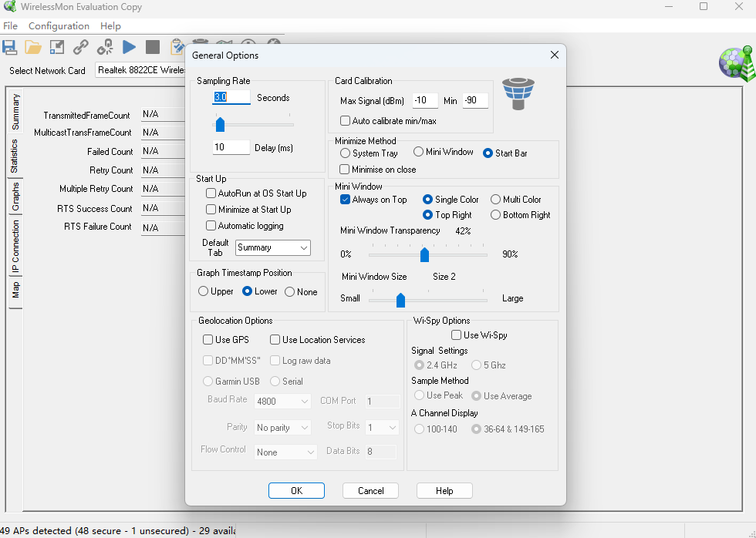This screenshot has height=538, width=756.
Task: Switch to the Summary side tab
Action: [15, 112]
